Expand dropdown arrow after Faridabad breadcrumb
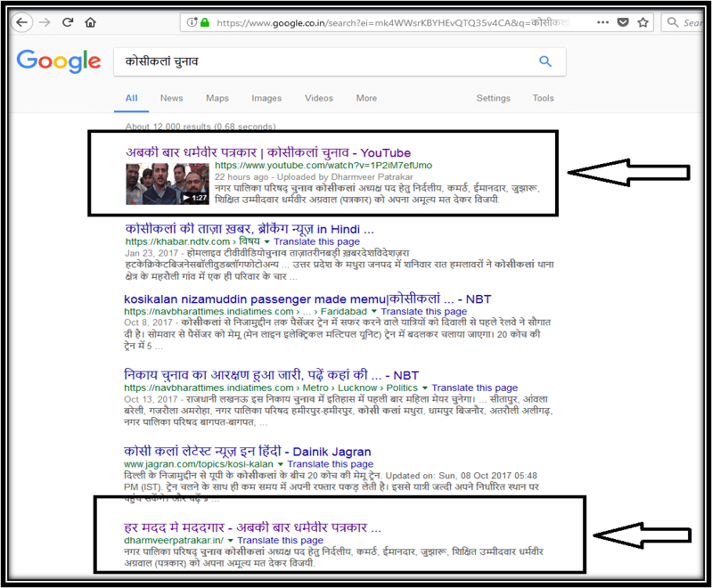Viewport: 712px width, 588px height. tap(374, 312)
